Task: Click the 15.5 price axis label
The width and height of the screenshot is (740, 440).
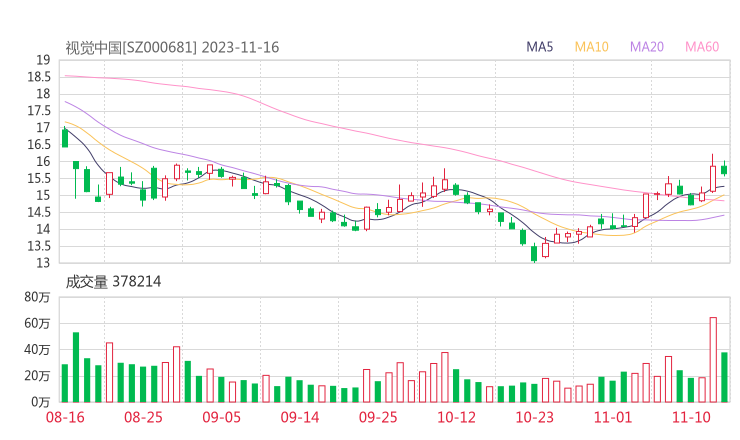Action: point(39,178)
